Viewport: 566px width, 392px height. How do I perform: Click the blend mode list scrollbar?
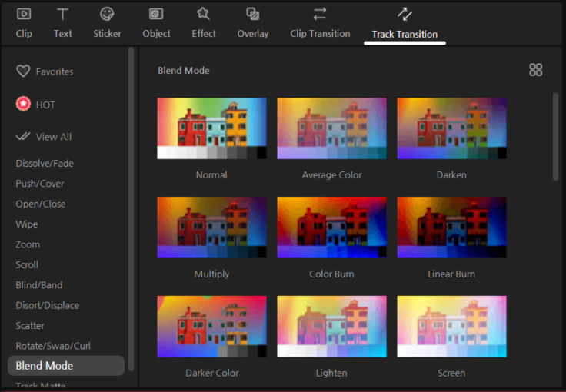point(555,137)
